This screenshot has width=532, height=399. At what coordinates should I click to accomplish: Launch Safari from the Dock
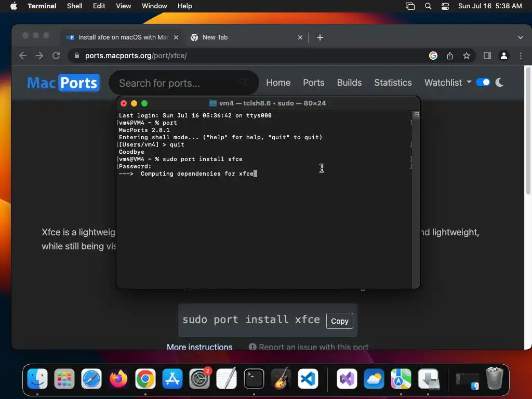[91, 379]
